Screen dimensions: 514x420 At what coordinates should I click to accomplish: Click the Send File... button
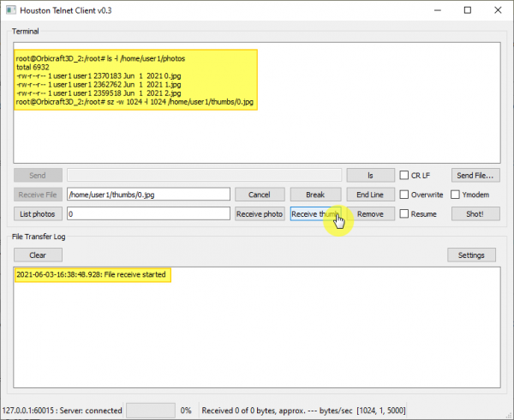coord(475,175)
